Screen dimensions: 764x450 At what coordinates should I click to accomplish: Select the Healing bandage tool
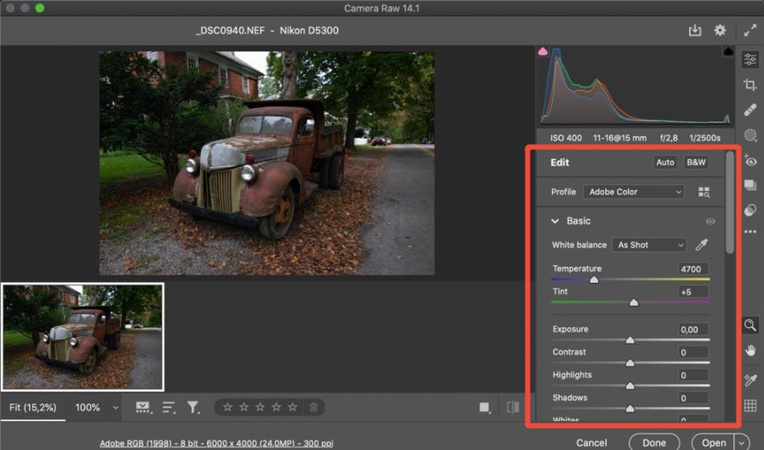(x=750, y=110)
